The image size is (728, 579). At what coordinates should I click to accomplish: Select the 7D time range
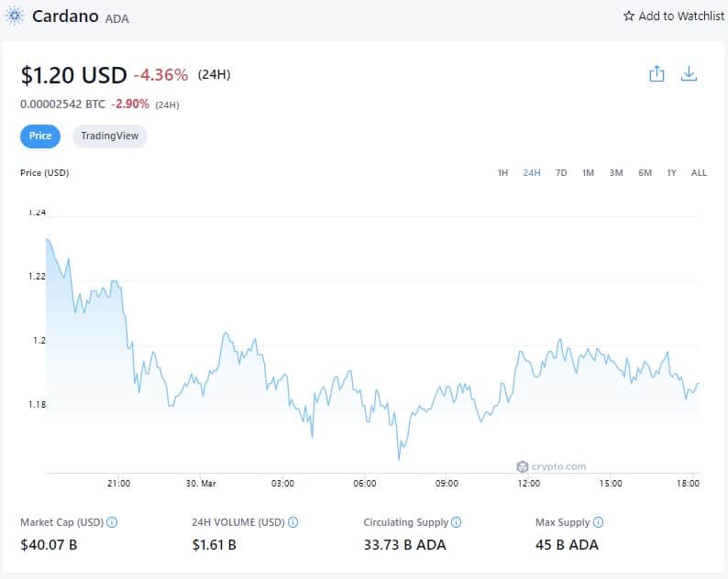[x=561, y=173]
